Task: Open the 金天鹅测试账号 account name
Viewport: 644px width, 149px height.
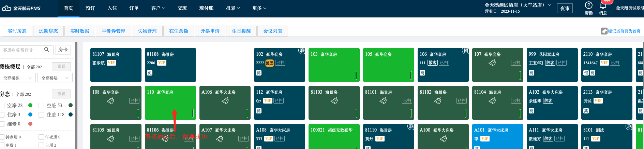Action: click(x=630, y=8)
